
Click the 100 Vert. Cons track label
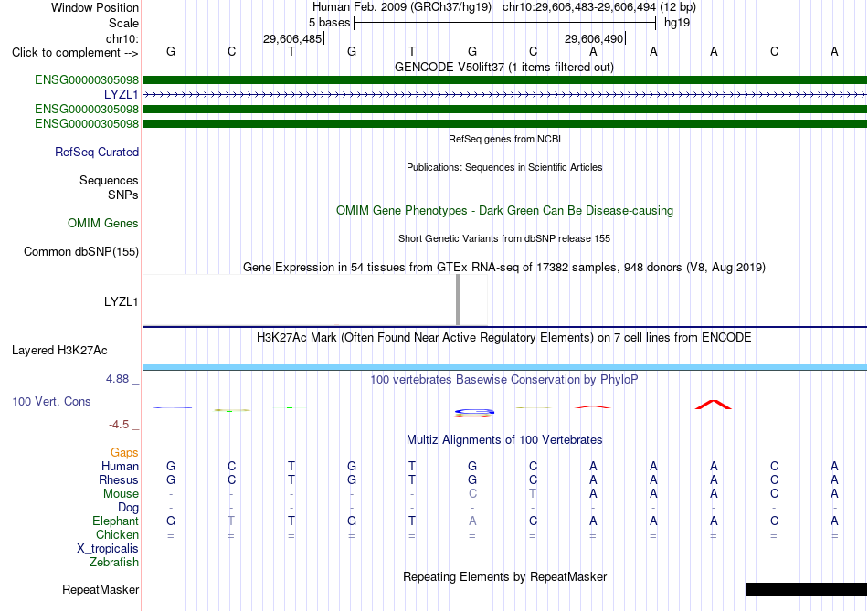(51, 401)
